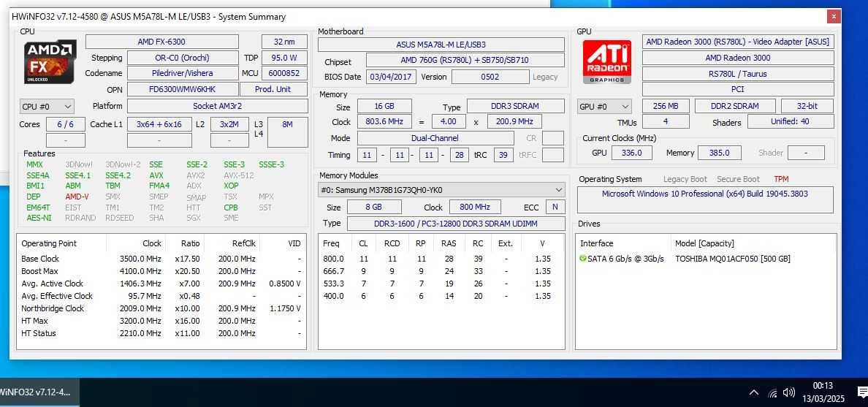Image resolution: width=868 pixels, height=407 pixels.
Task: Click the Cores 6 / 6 value
Action: click(65, 124)
